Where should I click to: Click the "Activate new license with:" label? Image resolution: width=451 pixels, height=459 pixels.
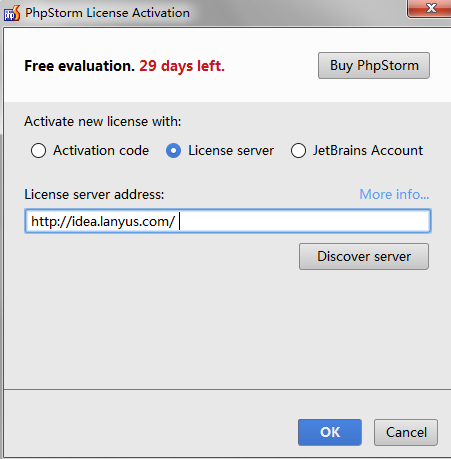coord(103,121)
